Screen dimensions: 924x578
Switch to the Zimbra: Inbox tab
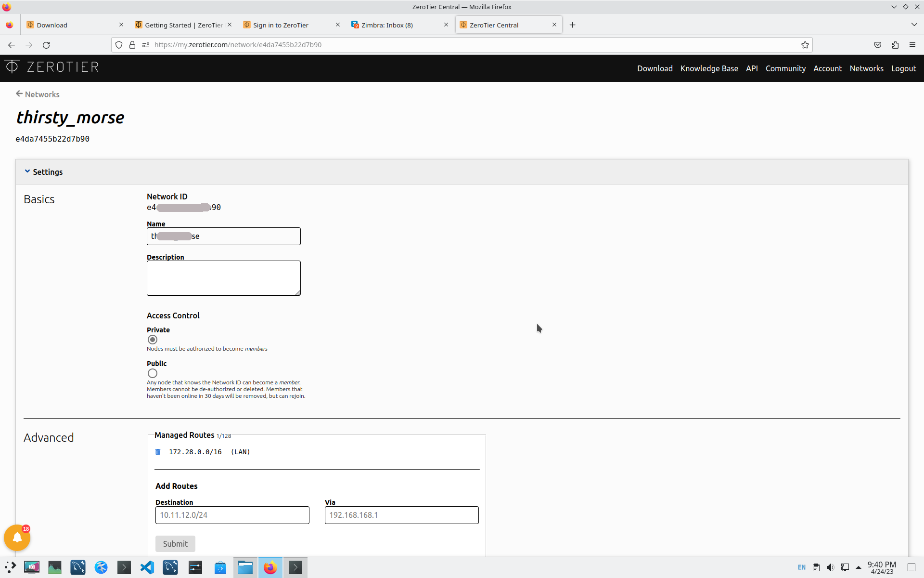[387, 25]
